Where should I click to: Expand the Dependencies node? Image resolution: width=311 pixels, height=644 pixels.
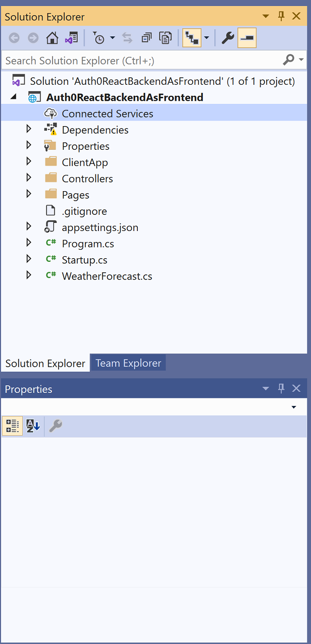pos(29,129)
